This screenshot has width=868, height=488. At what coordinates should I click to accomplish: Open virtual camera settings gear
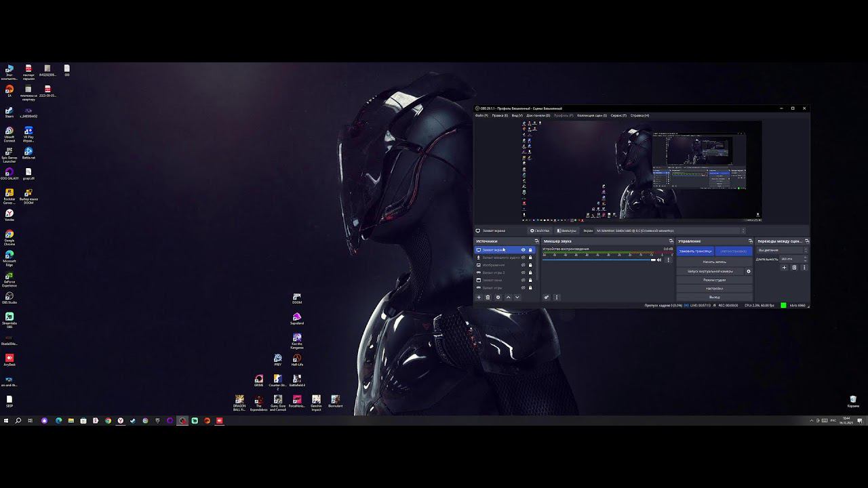pos(749,271)
